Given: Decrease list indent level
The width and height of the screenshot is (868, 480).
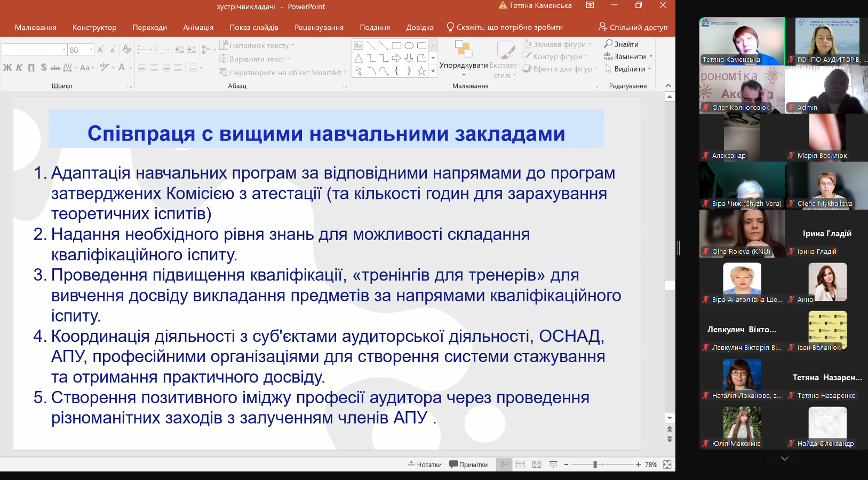Looking at the screenshot, I should pyautogui.click(x=179, y=50).
